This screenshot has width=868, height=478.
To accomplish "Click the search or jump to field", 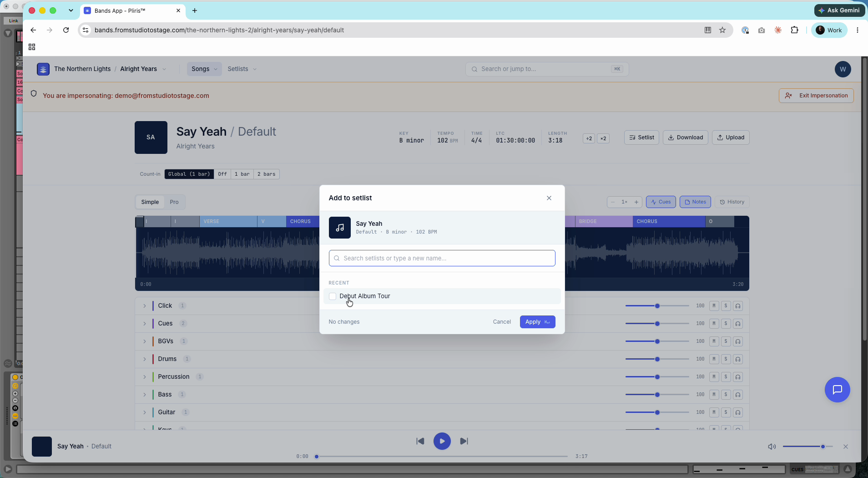I will point(547,69).
